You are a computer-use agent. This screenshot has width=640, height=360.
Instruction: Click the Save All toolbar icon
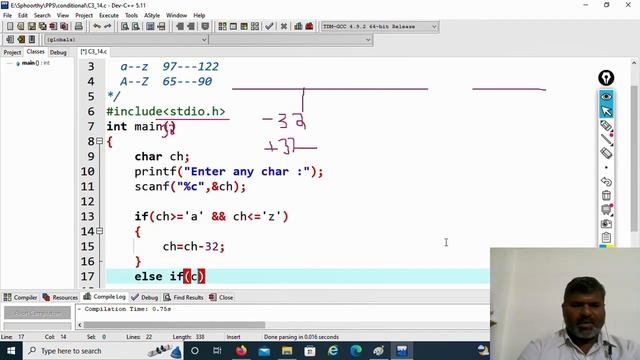[42, 27]
